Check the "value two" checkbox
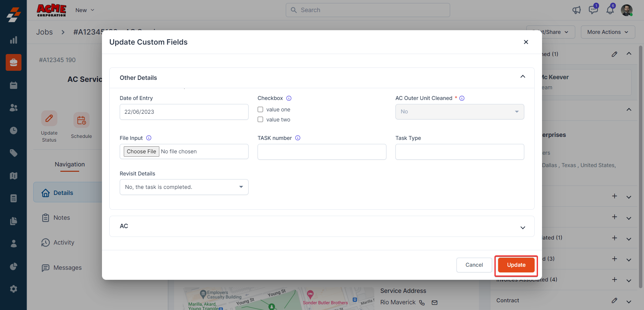 tap(260, 120)
